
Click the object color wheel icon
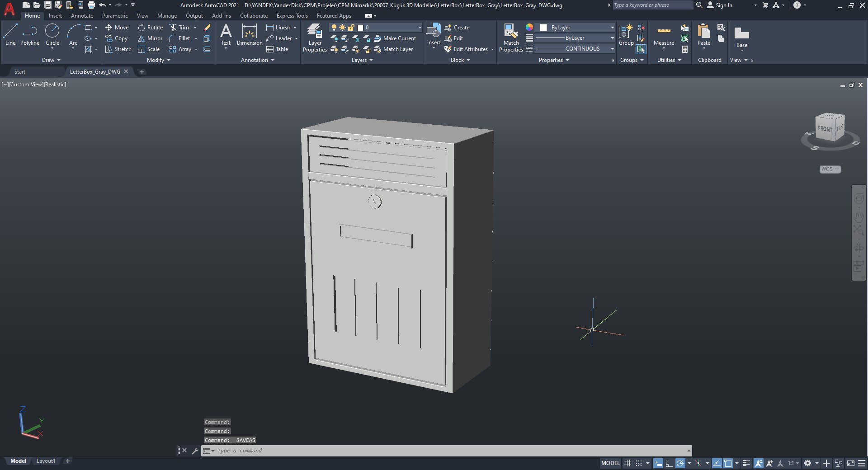tap(529, 28)
